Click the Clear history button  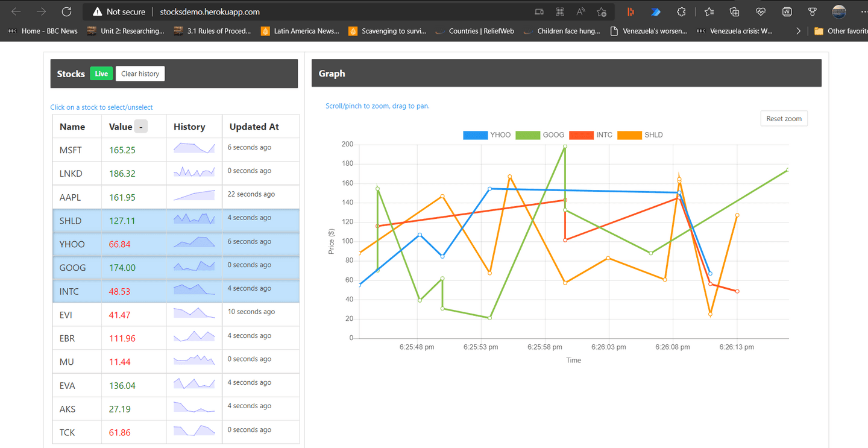coord(140,74)
